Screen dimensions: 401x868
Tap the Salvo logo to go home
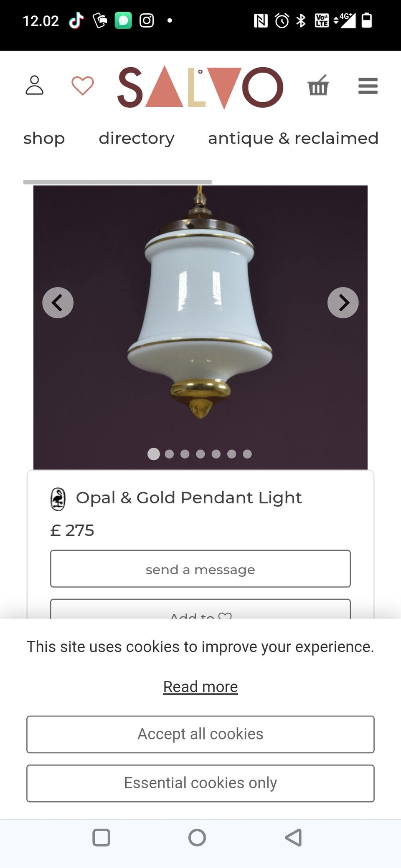200,87
